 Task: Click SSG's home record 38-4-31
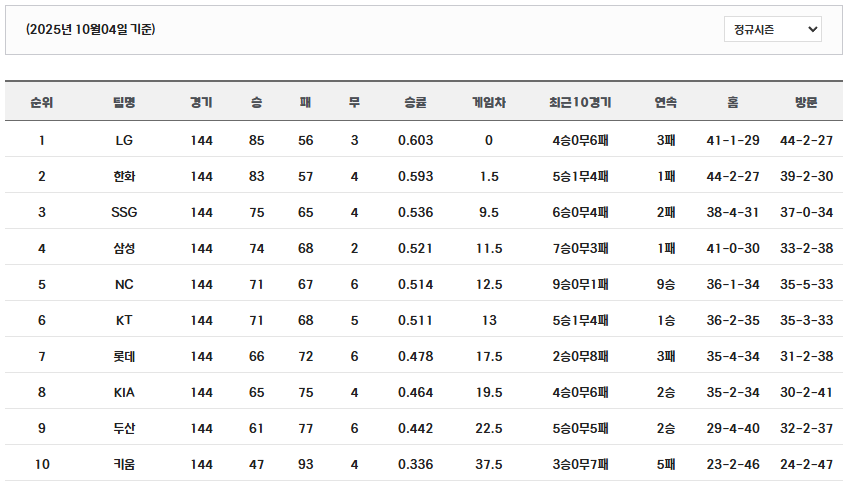point(732,212)
